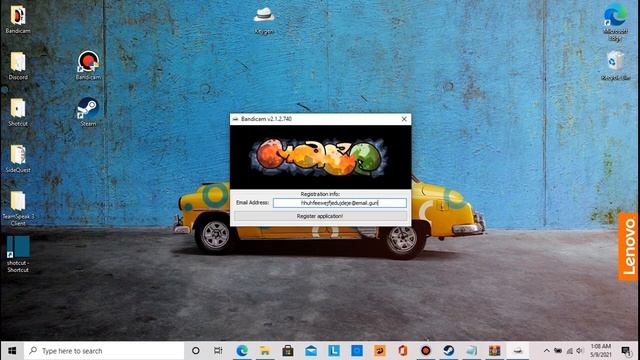640x360 pixels.
Task: Open the WinRAR books icon on taskbar
Action: (x=495, y=351)
